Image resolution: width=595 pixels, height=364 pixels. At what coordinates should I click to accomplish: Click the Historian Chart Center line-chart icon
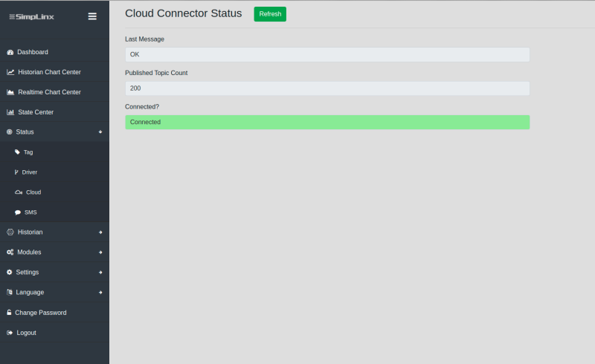coord(10,72)
